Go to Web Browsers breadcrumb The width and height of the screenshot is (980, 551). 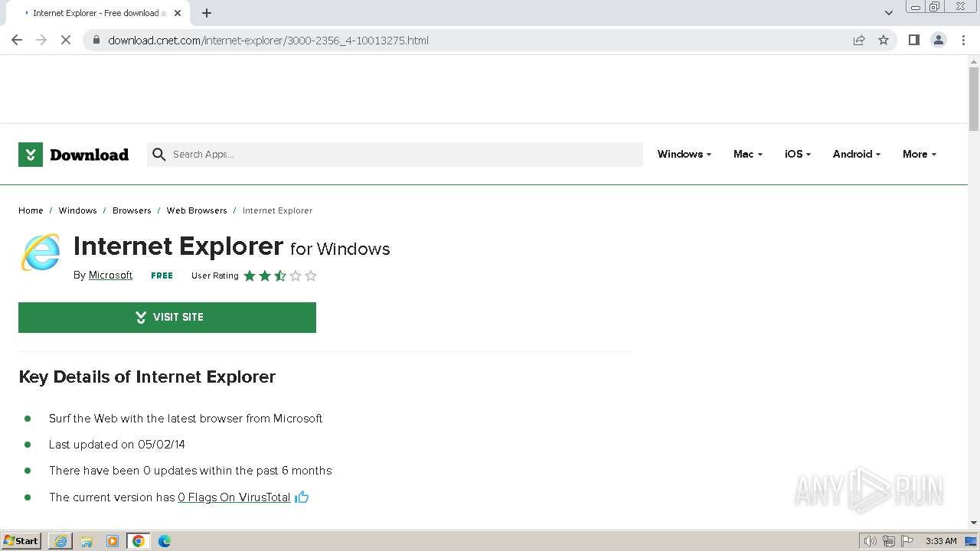[x=197, y=210]
